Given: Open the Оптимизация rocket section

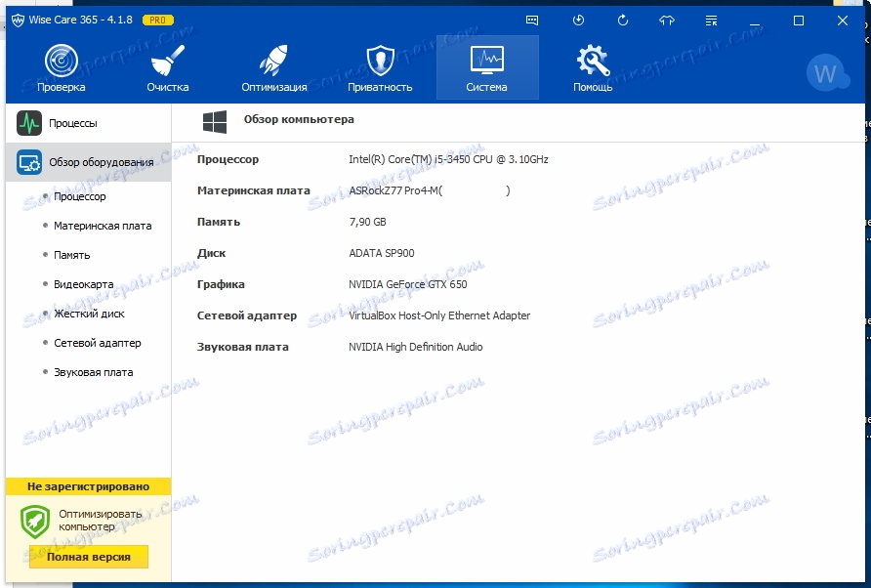Looking at the screenshot, I should [273, 67].
